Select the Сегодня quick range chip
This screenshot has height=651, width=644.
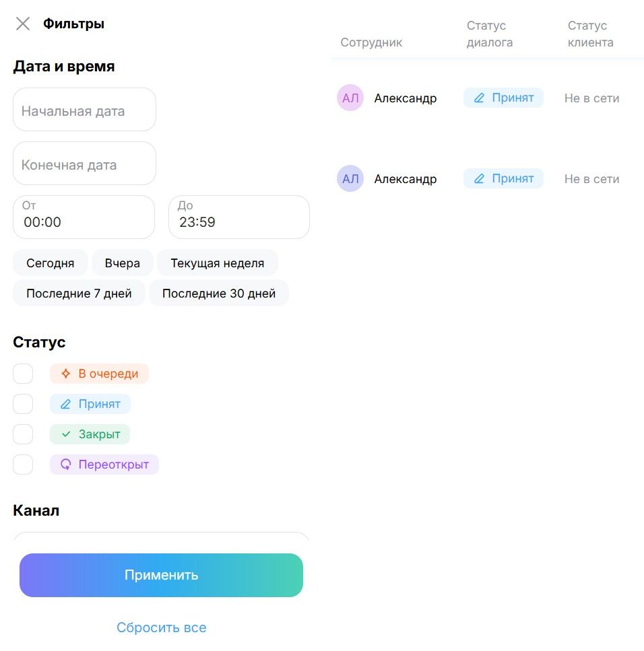click(50, 263)
